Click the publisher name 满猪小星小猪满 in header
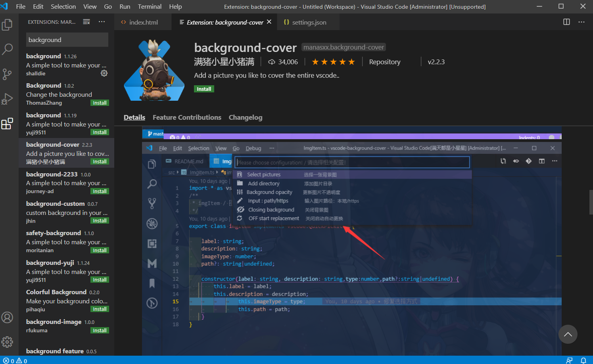593x364 pixels. click(x=224, y=62)
